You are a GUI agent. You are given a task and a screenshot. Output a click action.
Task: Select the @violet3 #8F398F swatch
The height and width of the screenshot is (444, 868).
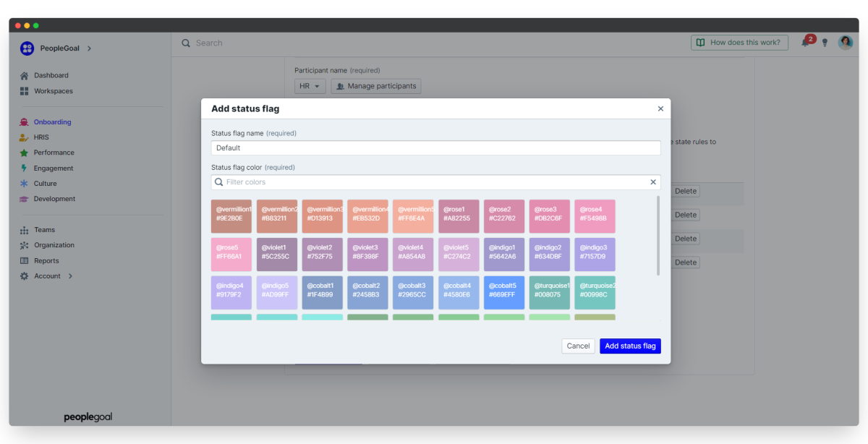(367, 255)
